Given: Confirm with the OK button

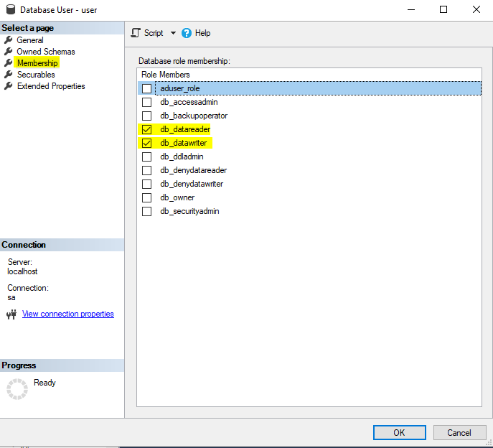Looking at the screenshot, I should coord(399,433).
